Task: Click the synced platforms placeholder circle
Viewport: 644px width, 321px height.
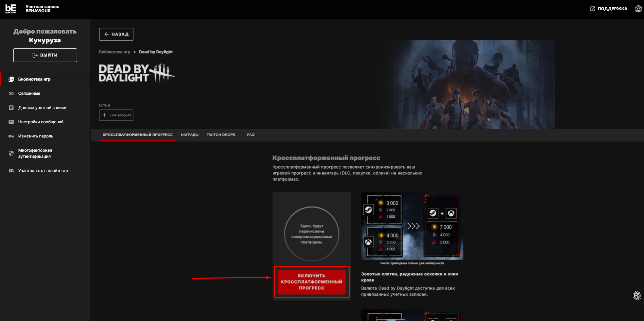Action: point(312,234)
